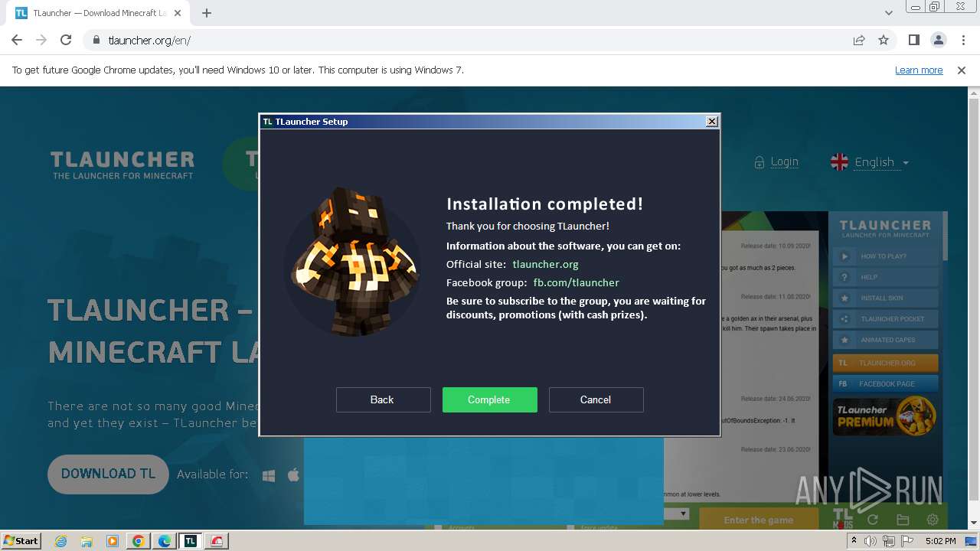Click the Cancel button in TLauncher Setup
This screenshot has width=980, height=551.
(x=596, y=399)
